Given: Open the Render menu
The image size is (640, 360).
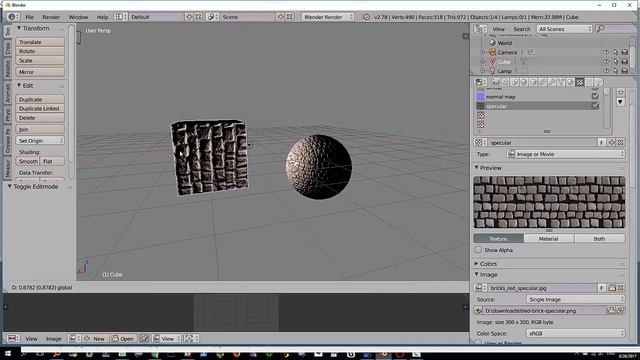Looking at the screenshot, I should point(51,17).
